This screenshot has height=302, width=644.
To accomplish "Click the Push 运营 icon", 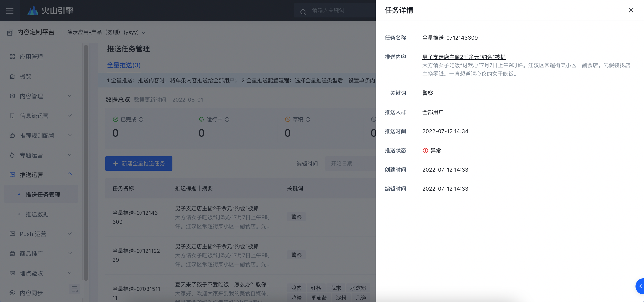I will point(12,234).
